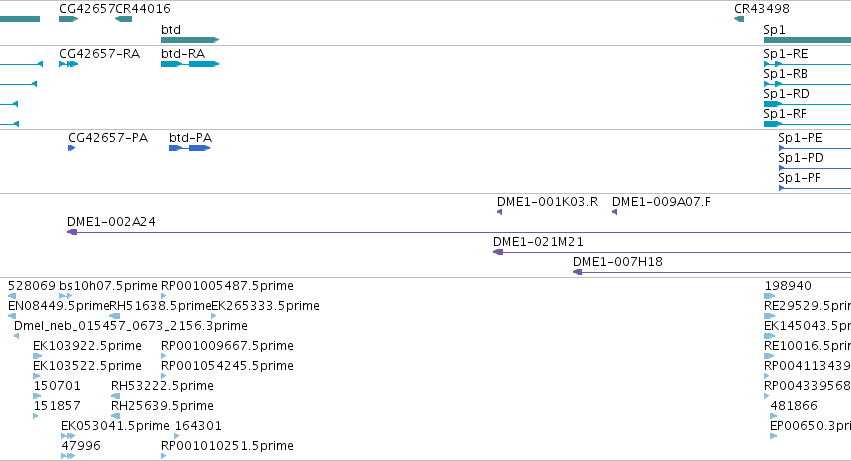Screen dimensions: 851x461
Task: Select the 150701 EST label
Action: 57,386
